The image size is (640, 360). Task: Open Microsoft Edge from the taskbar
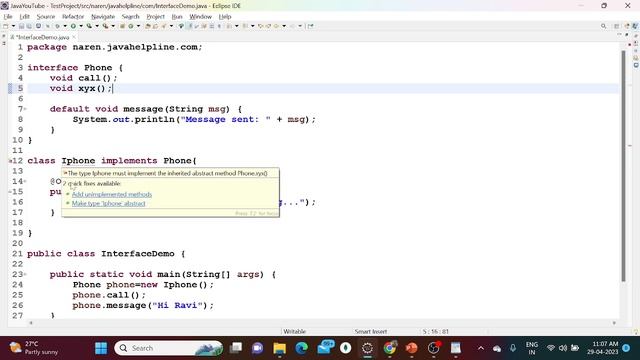pos(302,348)
